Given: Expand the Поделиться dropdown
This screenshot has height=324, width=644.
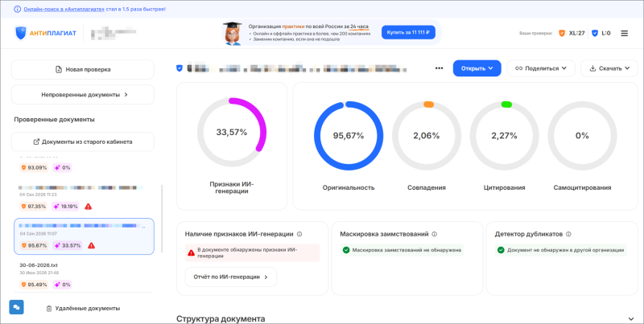Looking at the screenshot, I should coord(541,68).
